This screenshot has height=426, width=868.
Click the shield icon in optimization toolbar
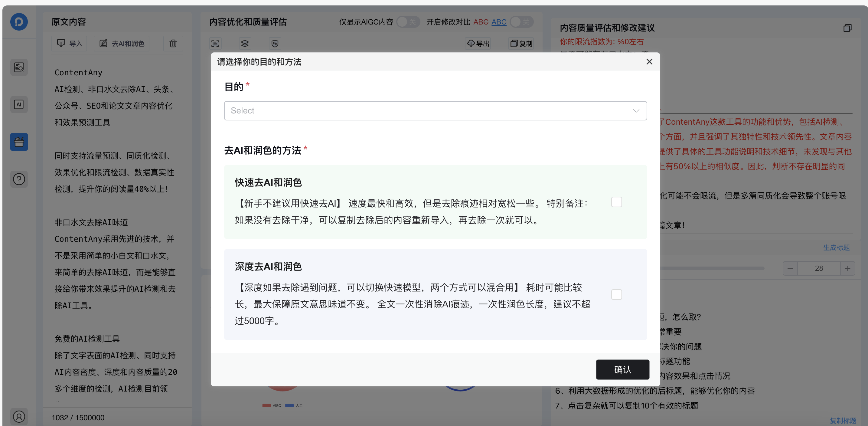pos(275,44)
